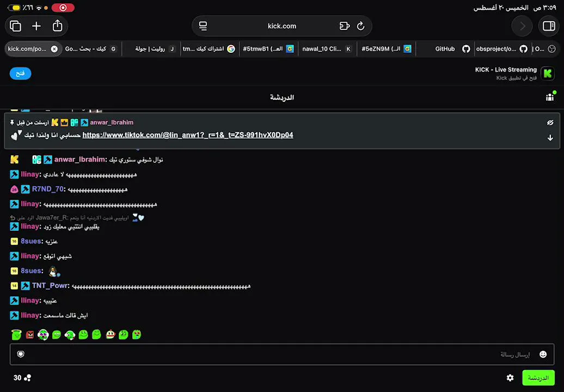Image resolution: width=564 pixels, height=392 pixels.
Task: Switch to the اشتراك كيك tab
Action: [210, 49]
